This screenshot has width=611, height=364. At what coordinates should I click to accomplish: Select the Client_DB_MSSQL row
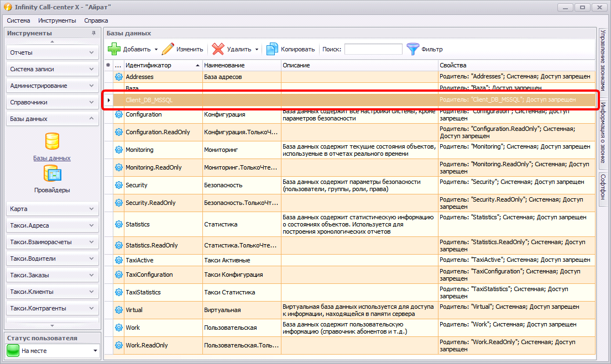[x=350, y=100]
